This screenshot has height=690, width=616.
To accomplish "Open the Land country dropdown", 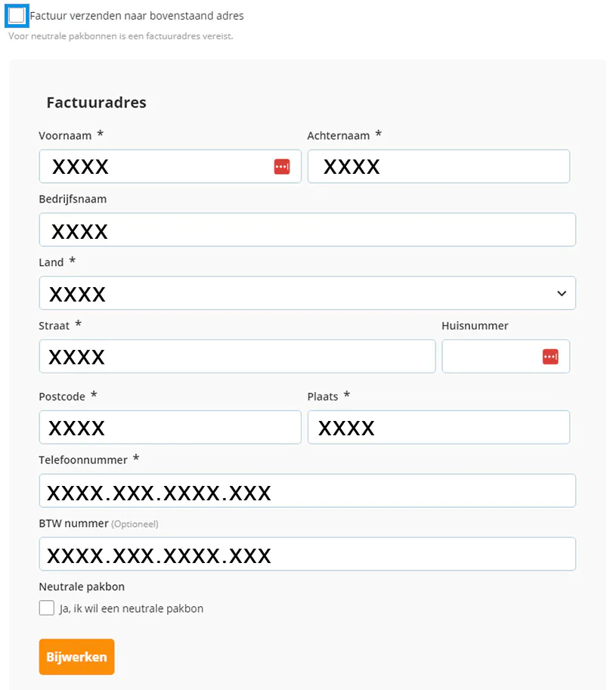I will pyautogui.click(x=302, y=293).
